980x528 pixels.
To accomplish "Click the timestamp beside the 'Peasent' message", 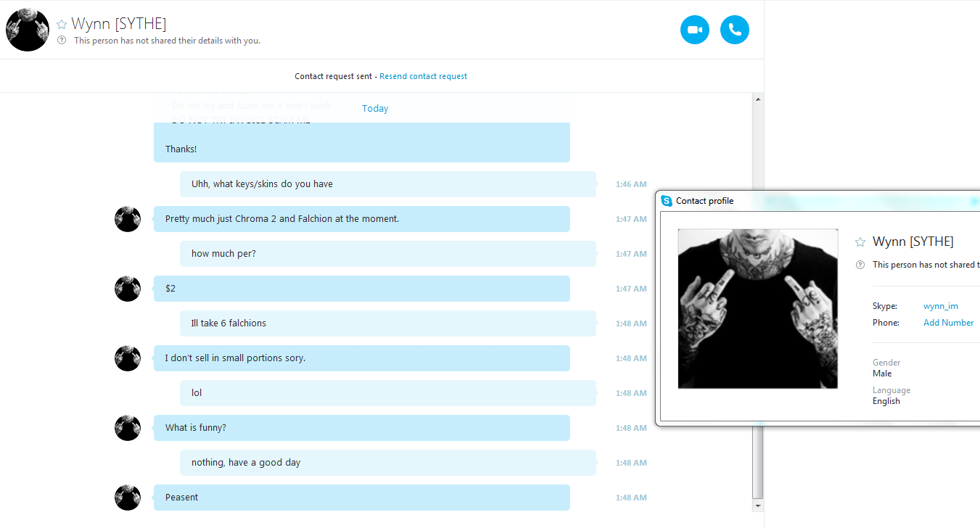I will pyautogui.click(x=631, y=498).
